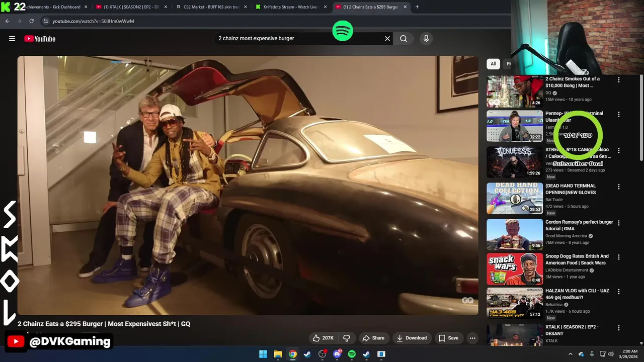Go back using browser back arrow

click(7, 21)
